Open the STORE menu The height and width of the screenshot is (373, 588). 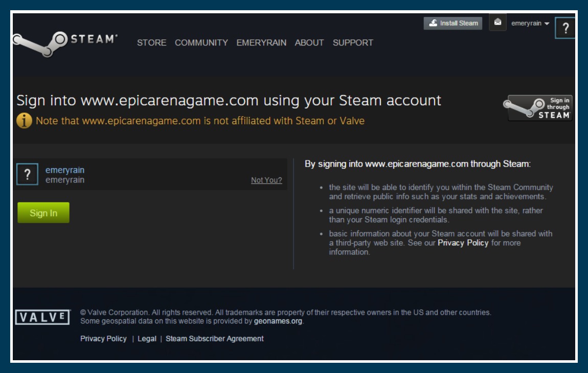[151, 43]
